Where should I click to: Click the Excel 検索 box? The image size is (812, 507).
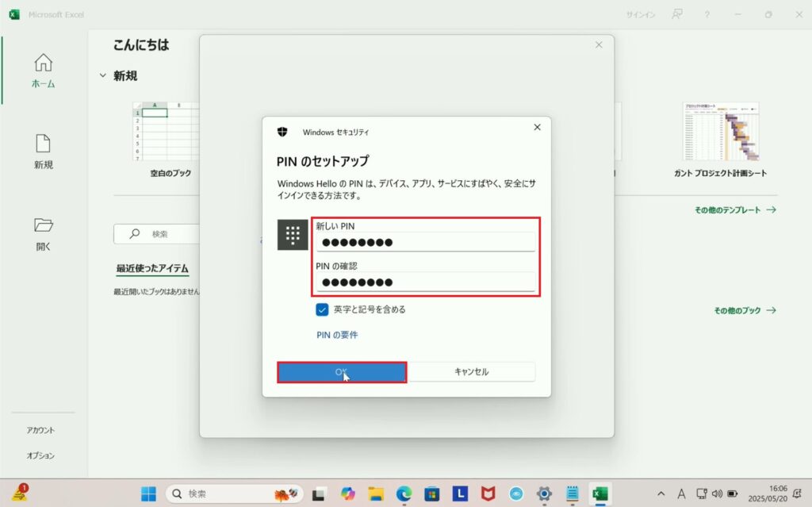(156, 234)
